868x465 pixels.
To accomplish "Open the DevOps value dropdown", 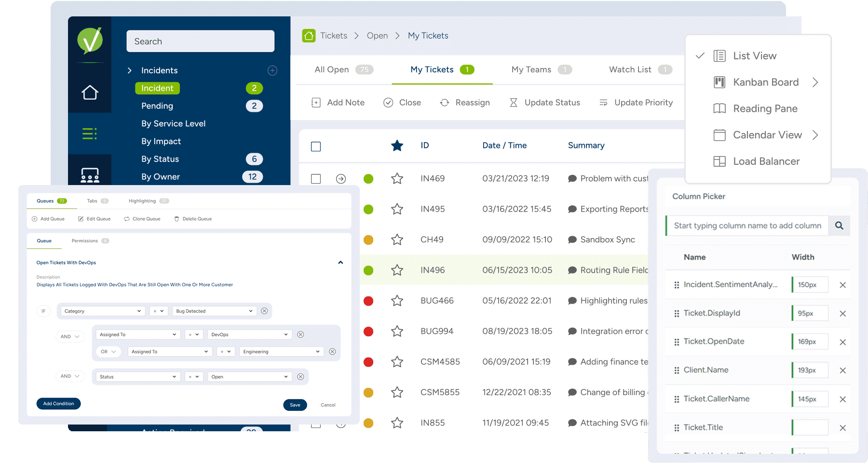I will pyautogui.click(x=249, y=334).
